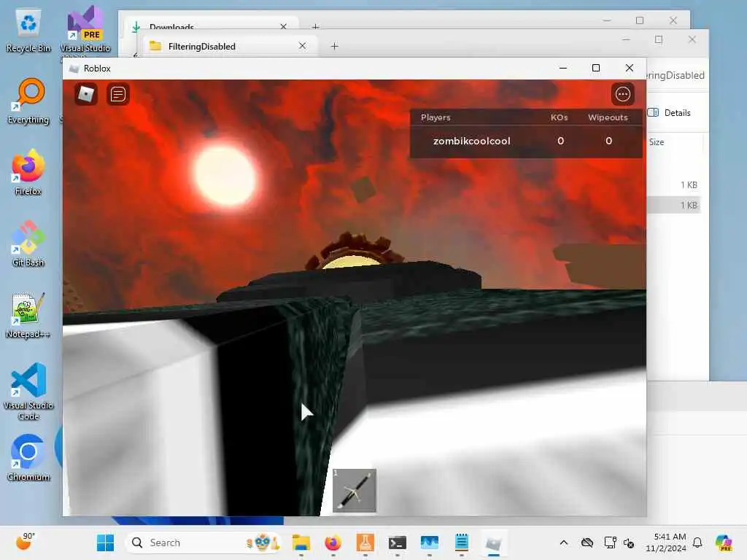Open the weather widget showing 90°
The width and height of the screenshot is (747, 560).
click(26, 542)
